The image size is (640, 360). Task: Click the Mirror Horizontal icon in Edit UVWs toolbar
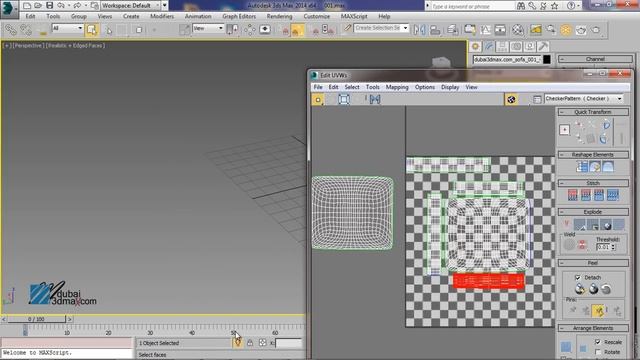point(375,99)
